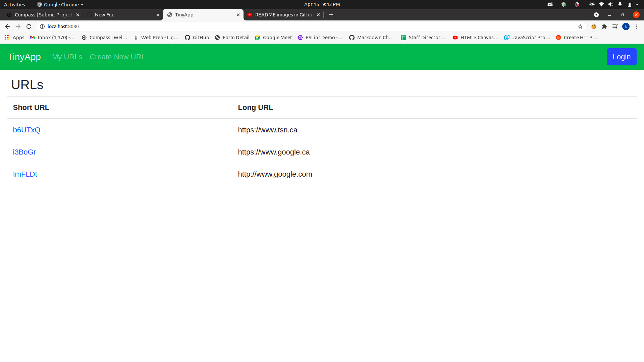
Task: Select Create New URL in the navbar
Action: coord(117,57)
